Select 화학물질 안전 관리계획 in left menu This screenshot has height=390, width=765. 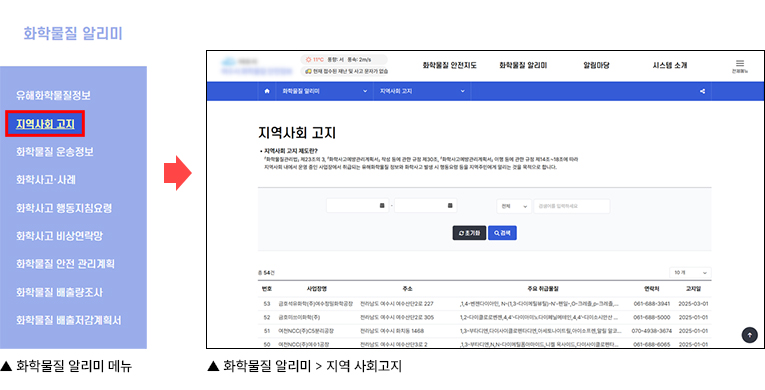point(65,264)
